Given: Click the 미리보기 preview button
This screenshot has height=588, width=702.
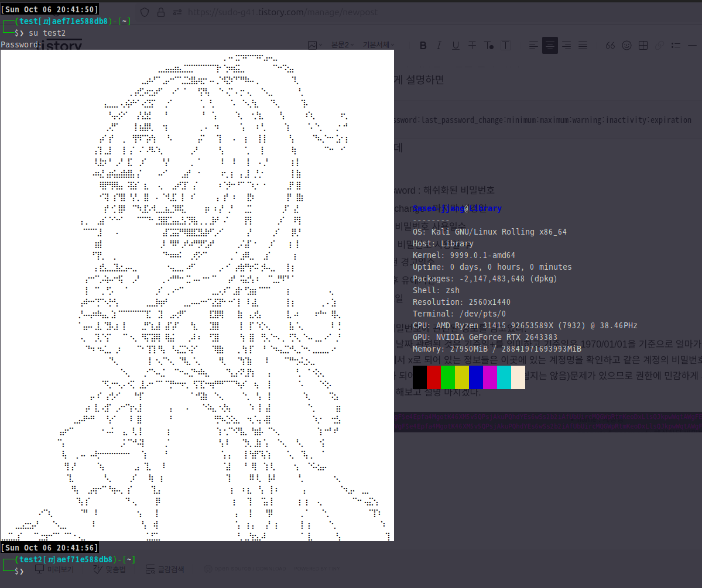Looking at the screenshot, I should (x=54, y=569).
